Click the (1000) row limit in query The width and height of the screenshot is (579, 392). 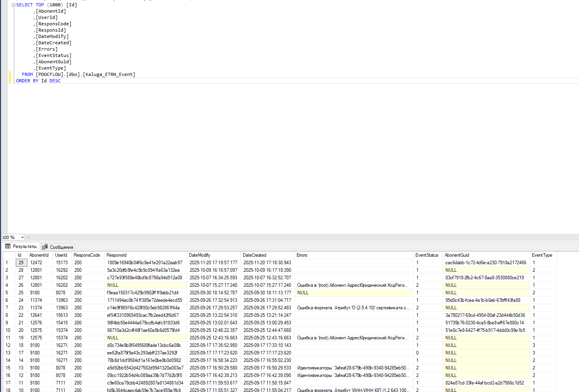tap(55, 5)
